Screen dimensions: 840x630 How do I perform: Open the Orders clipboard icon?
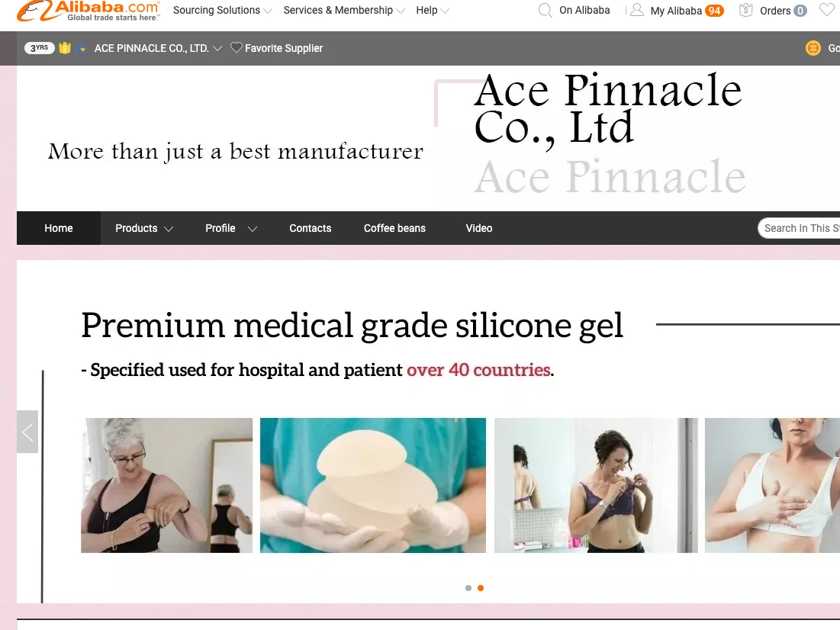pos(745,10)
